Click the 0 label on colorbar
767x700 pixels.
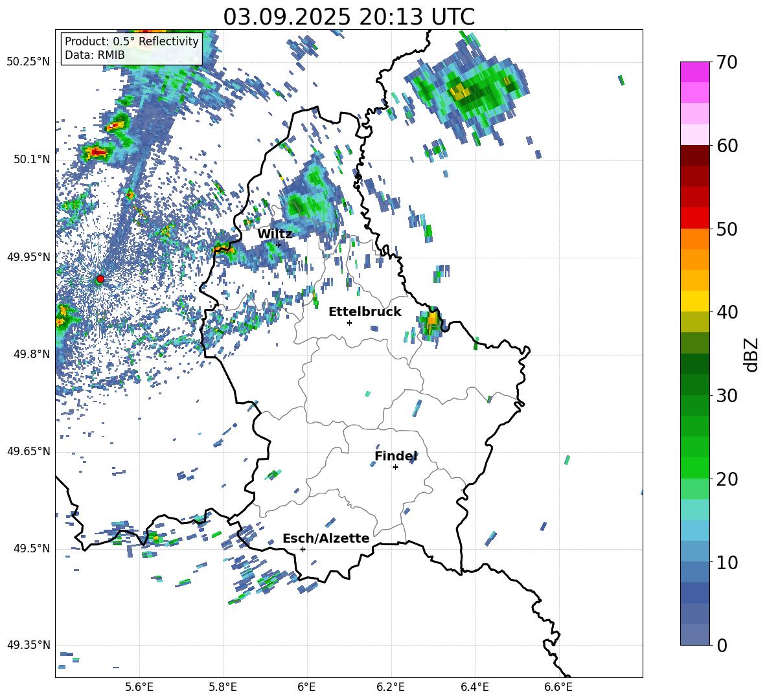pyautogui.click(x=721, y=645)
